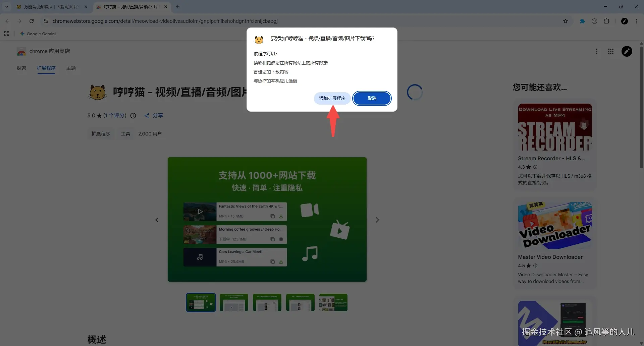Click the 扩展程序 category chip

click(101, 134)
